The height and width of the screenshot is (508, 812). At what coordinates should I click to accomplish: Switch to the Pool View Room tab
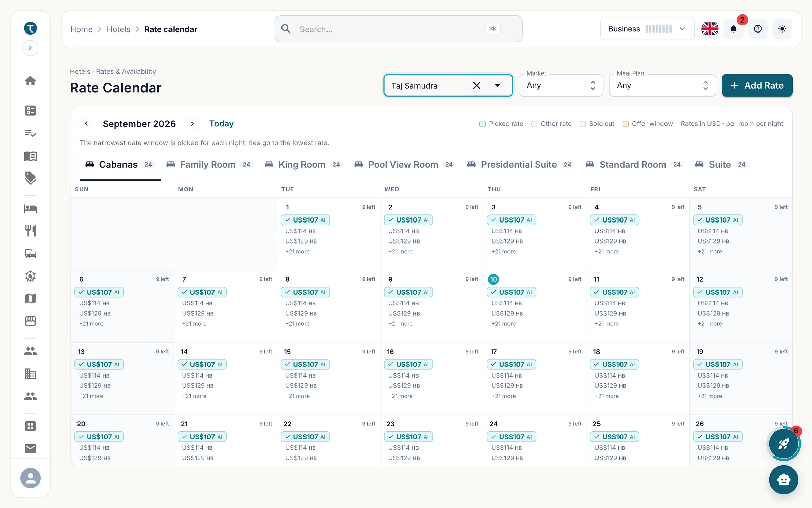pyautogui.click(x=405, y=165)
